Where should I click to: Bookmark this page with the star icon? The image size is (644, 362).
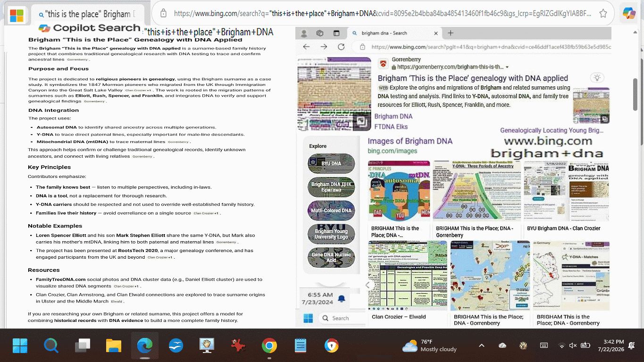603,14
